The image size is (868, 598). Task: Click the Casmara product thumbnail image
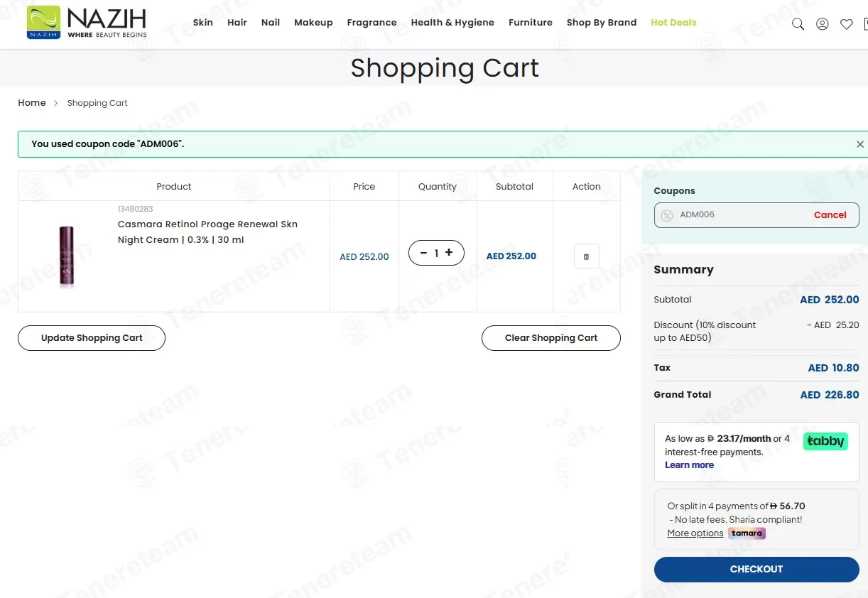67,256
